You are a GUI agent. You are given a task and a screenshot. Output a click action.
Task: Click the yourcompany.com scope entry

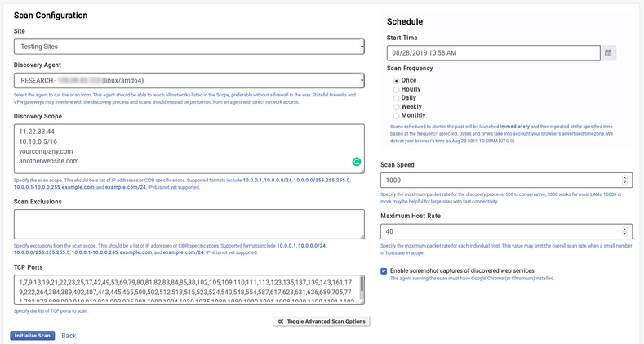pyautogui.click(x=46, y=151)
